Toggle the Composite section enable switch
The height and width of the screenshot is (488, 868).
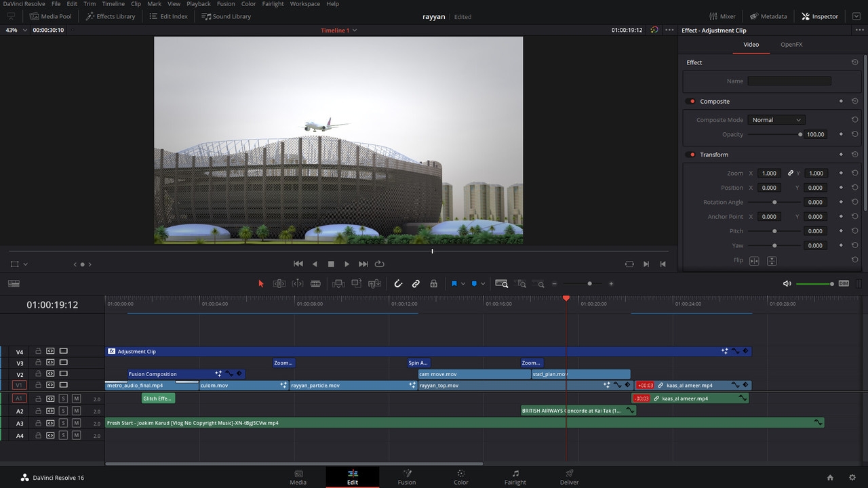tap(691, 102)
